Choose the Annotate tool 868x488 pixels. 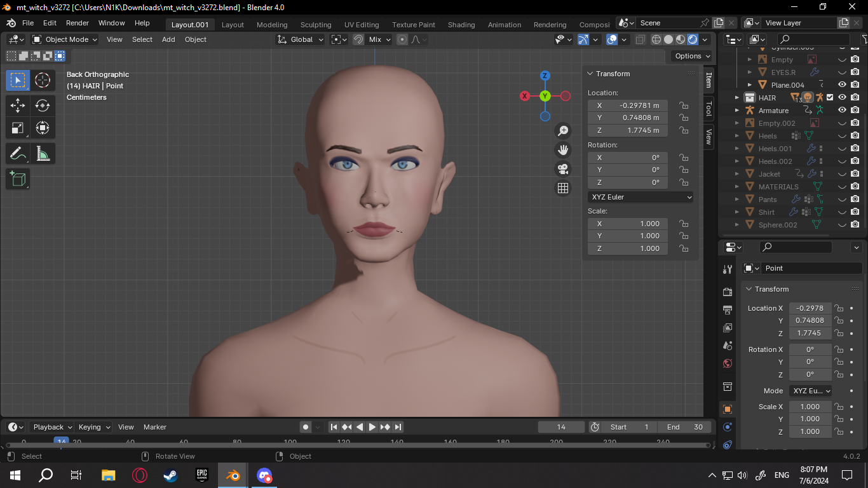18,154
